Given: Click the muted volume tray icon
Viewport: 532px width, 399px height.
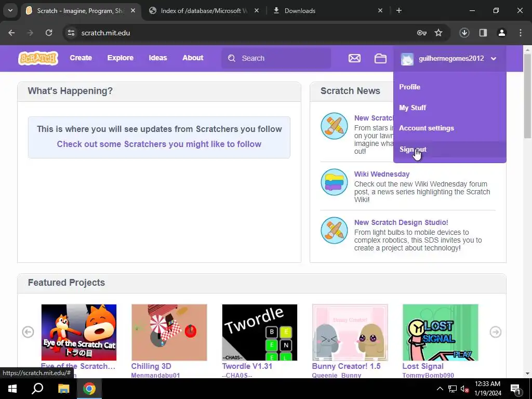Looking at the screenshot, I should [464, 389].
